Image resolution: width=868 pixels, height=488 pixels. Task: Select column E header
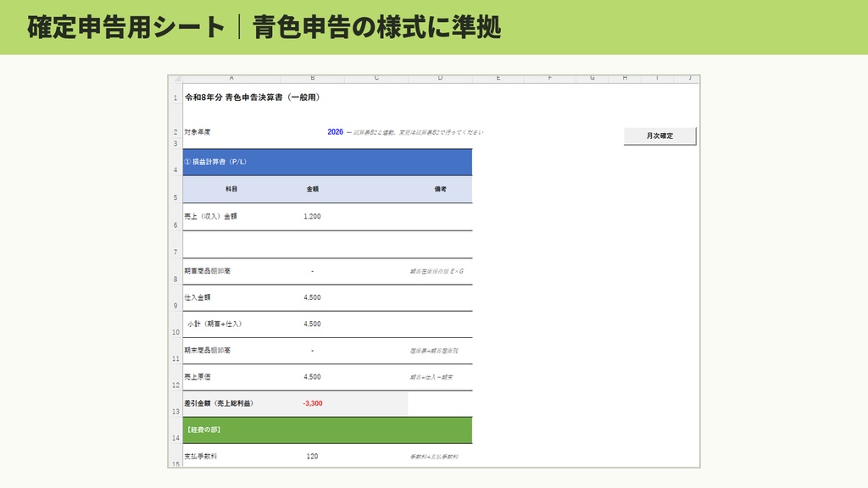(x=498, y=79)
